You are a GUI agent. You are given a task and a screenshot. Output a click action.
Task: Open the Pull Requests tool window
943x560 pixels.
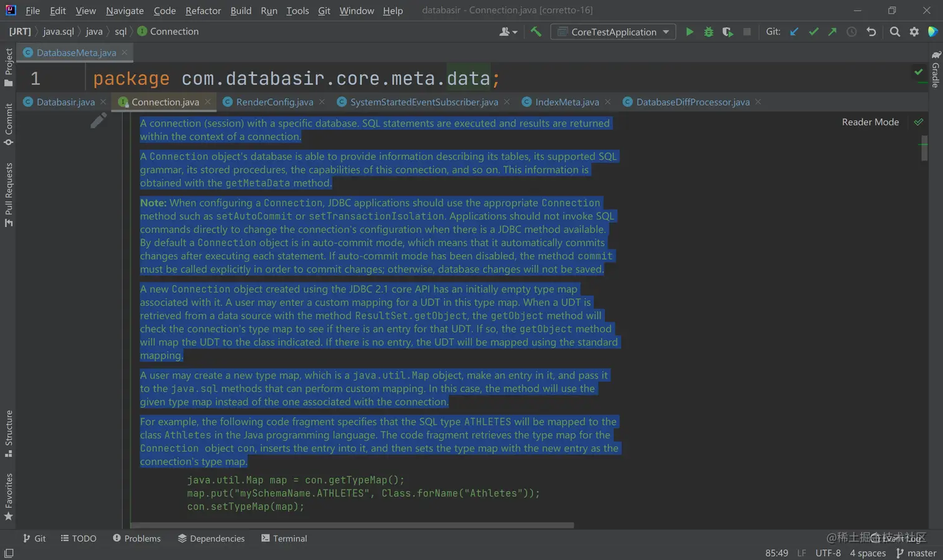tap(8, 195)
